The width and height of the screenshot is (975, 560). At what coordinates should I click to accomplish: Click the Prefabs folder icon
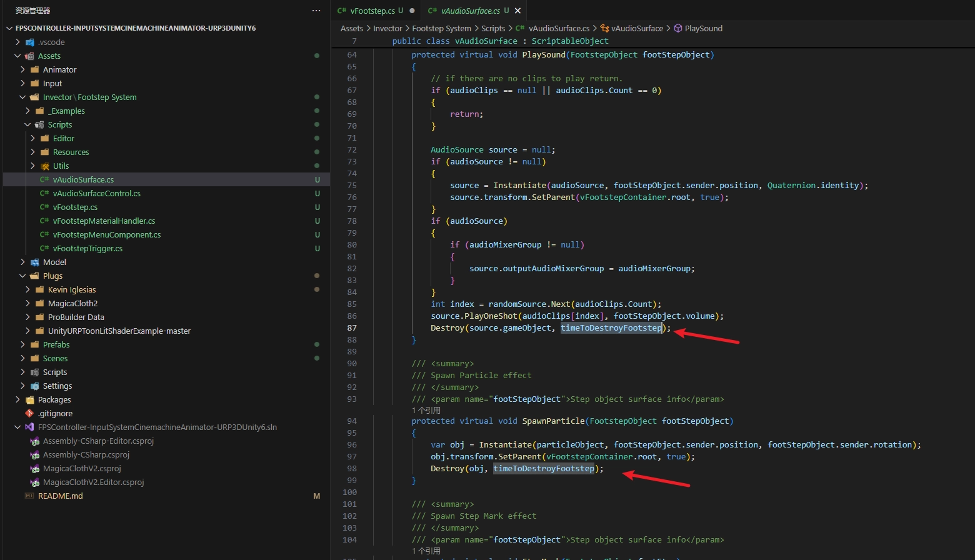[x=34, y=344]
